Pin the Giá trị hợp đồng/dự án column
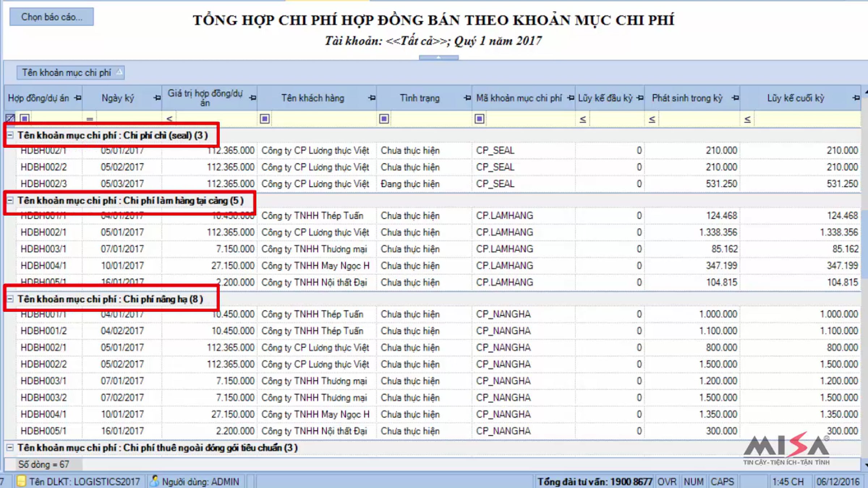The width and height of the screenshot is (868, 488). (253, 98)
